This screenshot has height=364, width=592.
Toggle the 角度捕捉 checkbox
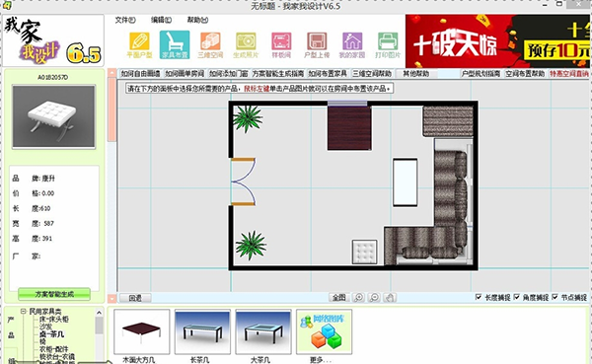click(516, 297)
